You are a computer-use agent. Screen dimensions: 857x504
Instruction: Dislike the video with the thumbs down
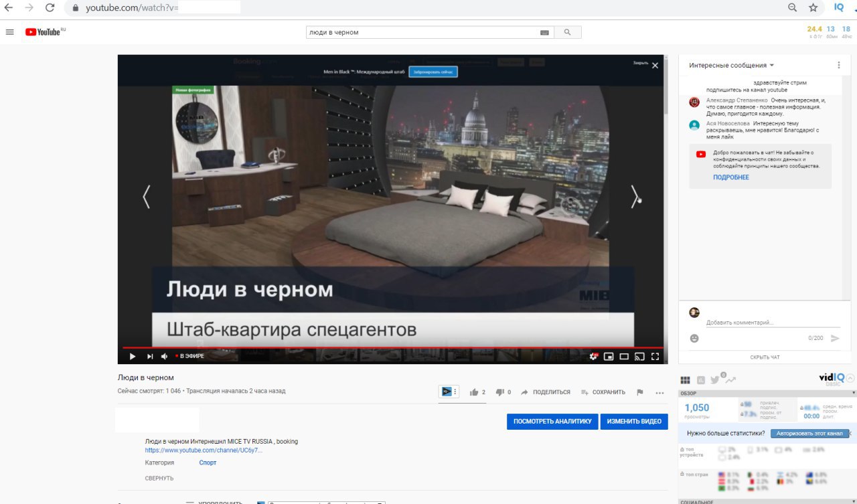[499, 392]
